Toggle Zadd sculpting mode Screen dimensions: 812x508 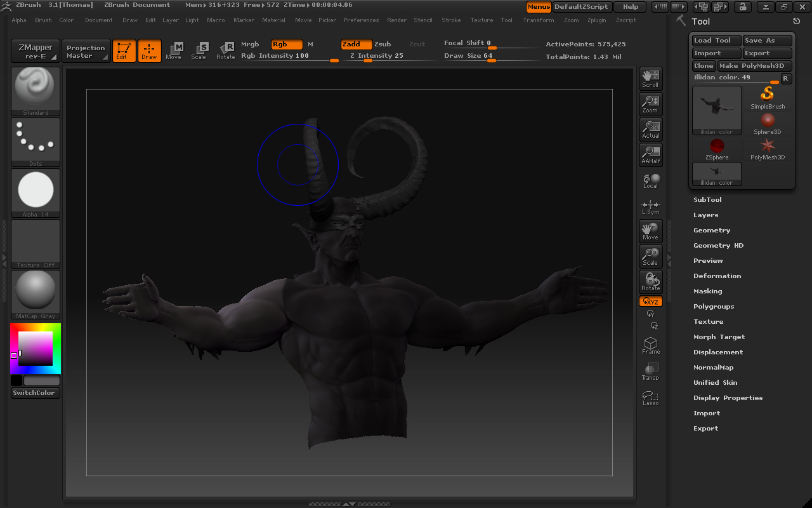point(355,44)
